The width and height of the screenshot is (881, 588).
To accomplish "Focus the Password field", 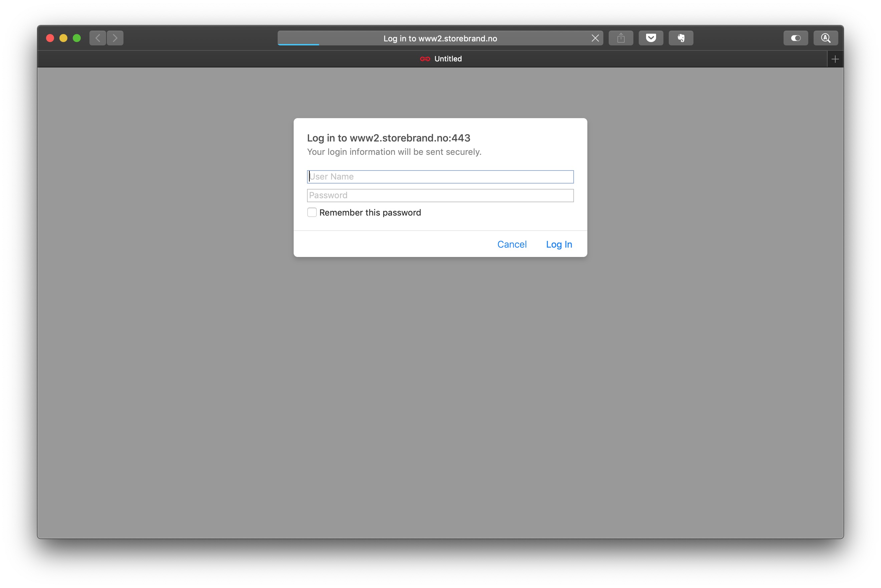I will click(x=440, y=195).
